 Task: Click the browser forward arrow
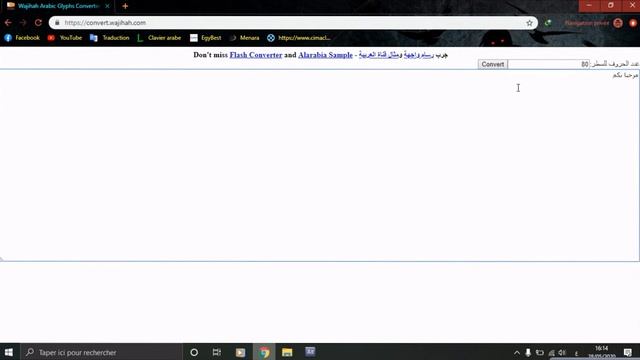[23, 23]
